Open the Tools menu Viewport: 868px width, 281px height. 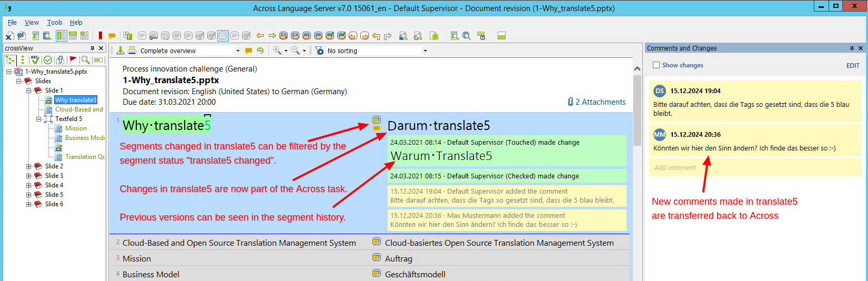point(55,23)
